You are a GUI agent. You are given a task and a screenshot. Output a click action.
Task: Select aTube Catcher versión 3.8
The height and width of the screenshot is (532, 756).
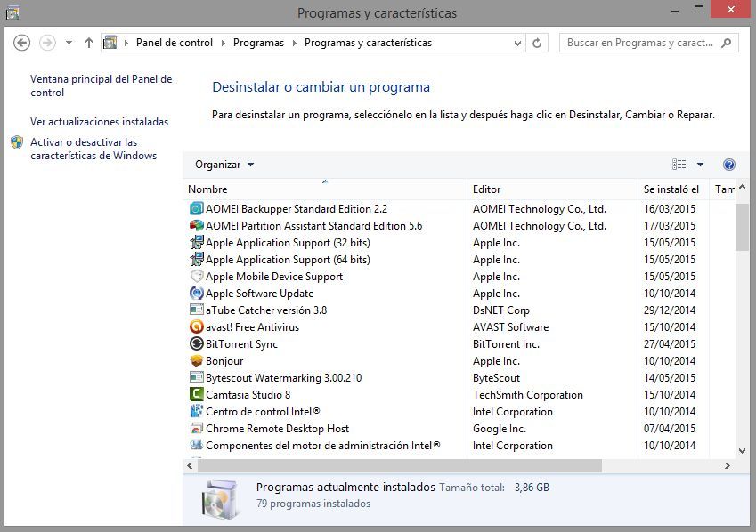point(266,310)
